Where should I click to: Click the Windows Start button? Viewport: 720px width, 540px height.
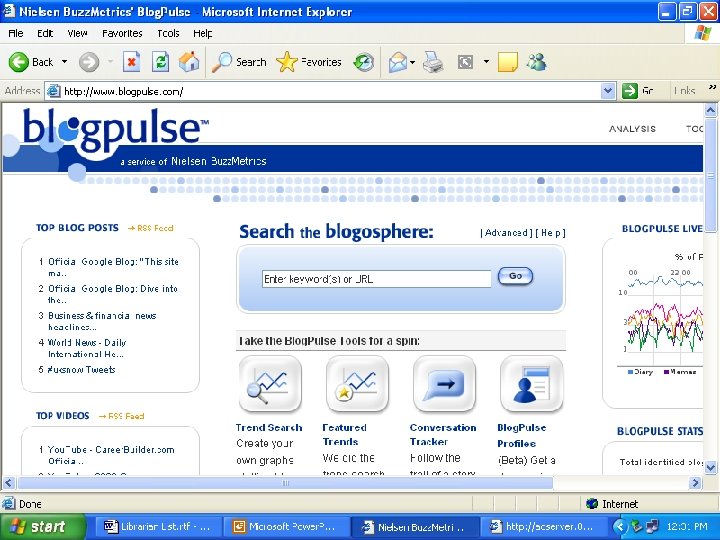43,526
